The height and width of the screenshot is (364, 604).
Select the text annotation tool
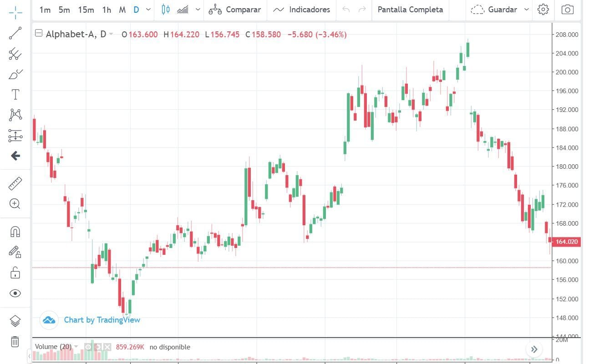click(x=15, y=94)
